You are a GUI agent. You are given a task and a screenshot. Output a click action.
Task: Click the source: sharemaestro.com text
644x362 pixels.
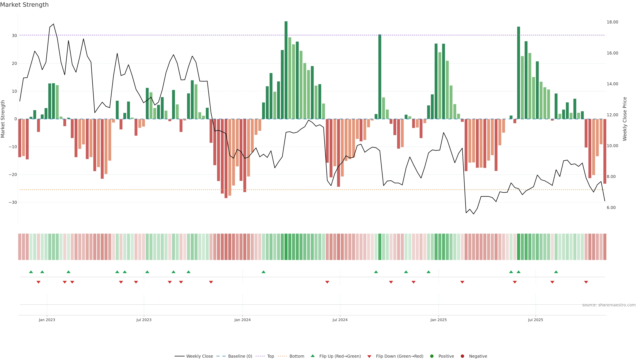click(x=609, y=305)
